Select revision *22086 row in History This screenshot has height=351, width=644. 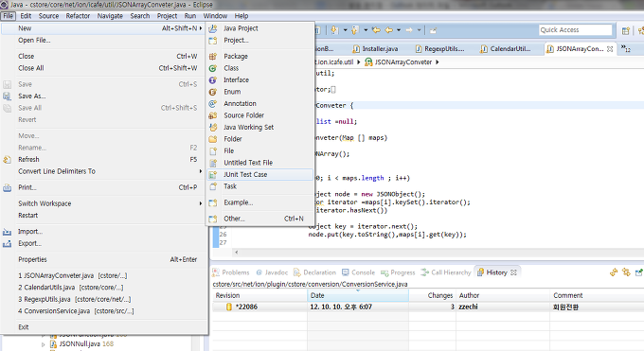428,307
